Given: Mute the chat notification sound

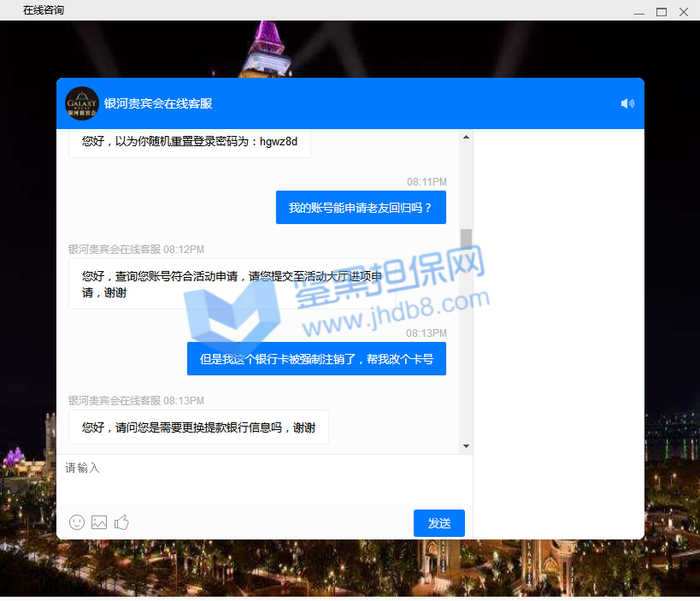Looking at the screenshot, I should click(627, 103).
